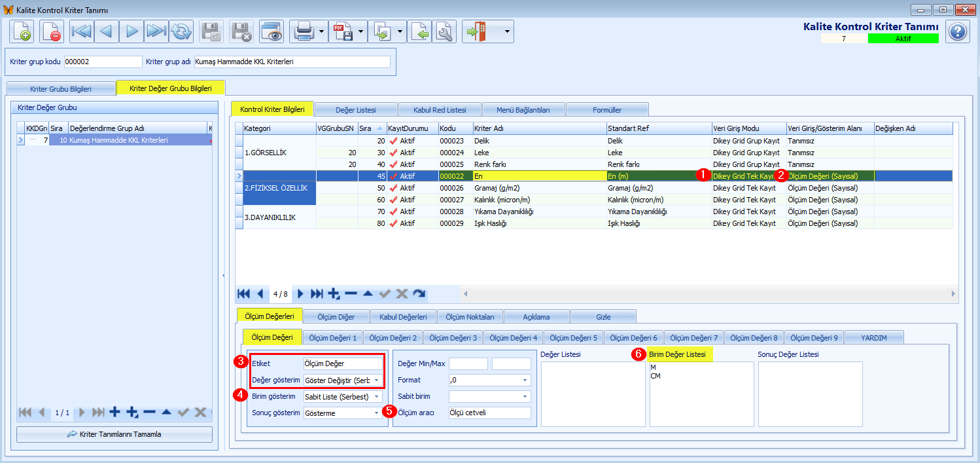Click the grid's horizontal scrollbar right arrow

(x=953, y=294)
